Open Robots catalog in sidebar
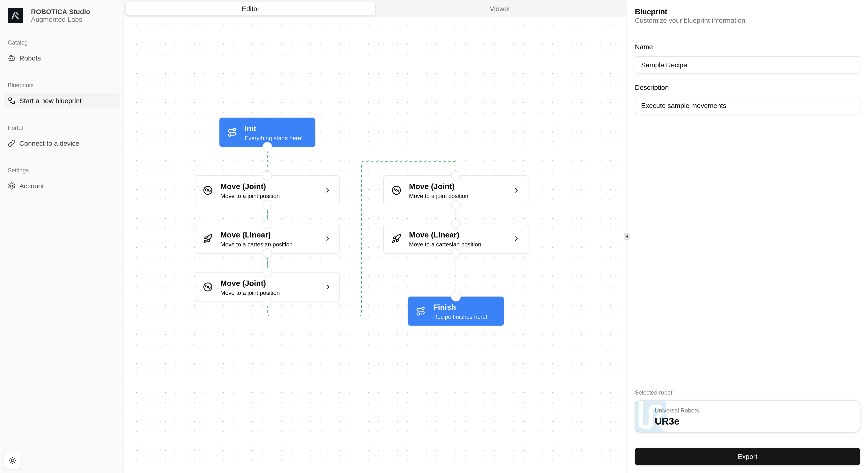 coord(30,58)
